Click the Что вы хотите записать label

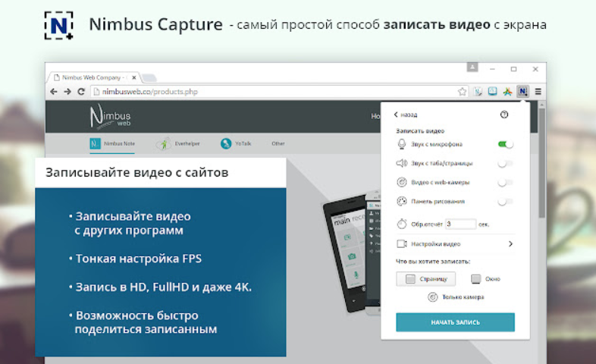433,262
